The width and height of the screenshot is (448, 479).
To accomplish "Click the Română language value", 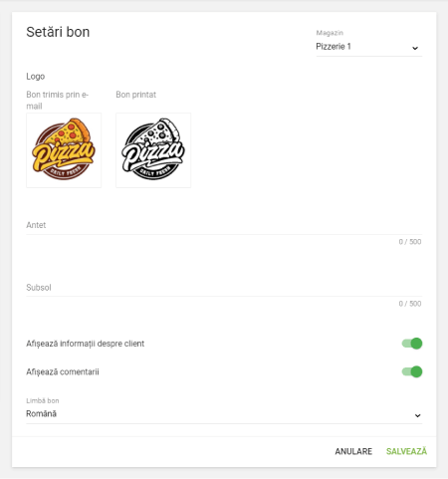I will point(42,414).
